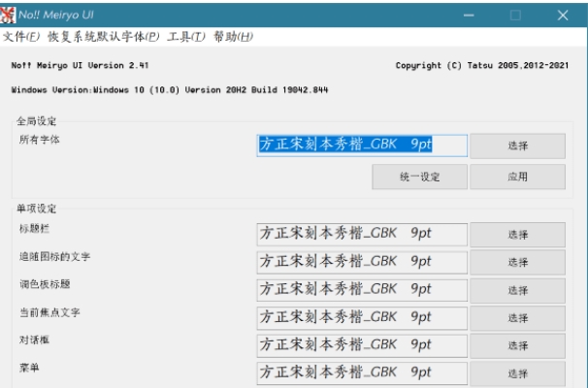
Task: Click the 追随图标的文字 font field
Action: [362, 262]
